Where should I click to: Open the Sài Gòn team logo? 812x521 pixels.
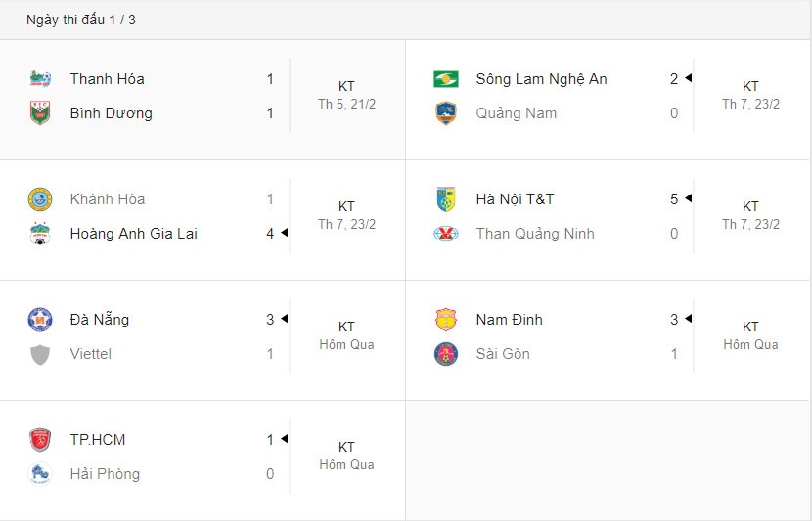tap(445, 354)
